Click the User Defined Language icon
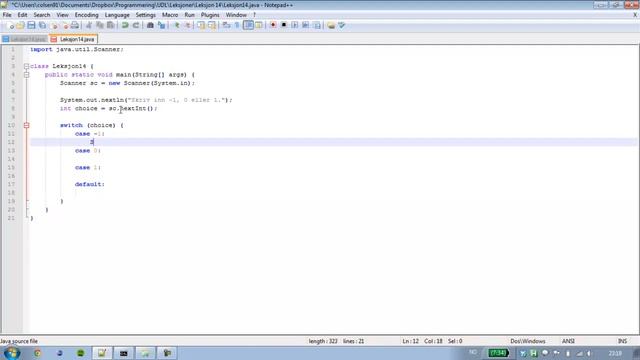The width and height of the screenshot is (640, 360). click(259, 25)
